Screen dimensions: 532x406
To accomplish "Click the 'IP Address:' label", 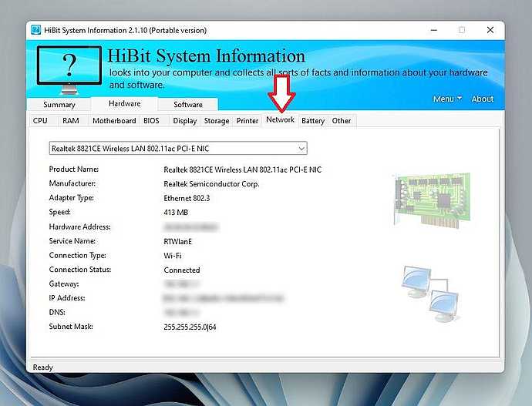I will point(67,298).
